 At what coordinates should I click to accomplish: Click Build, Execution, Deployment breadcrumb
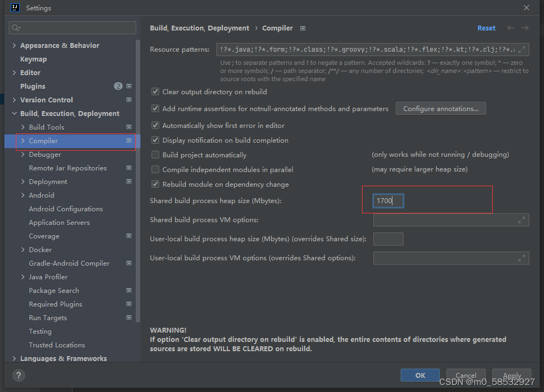[x=200, y=28]
